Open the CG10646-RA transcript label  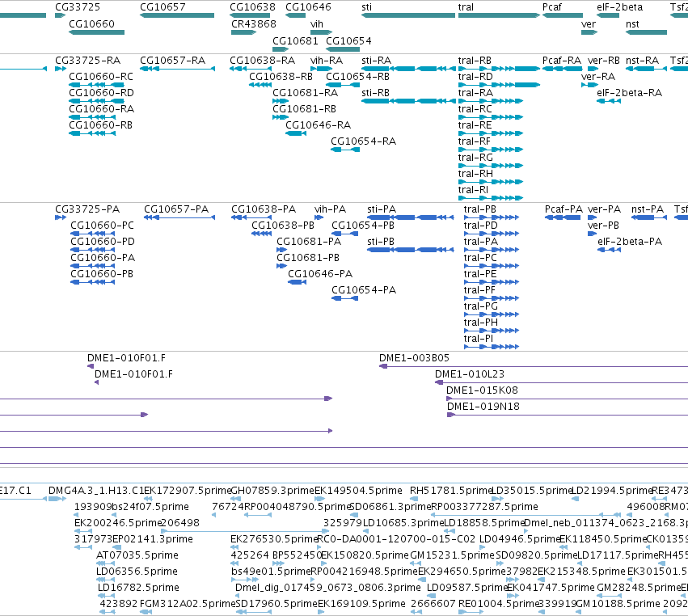318,125
